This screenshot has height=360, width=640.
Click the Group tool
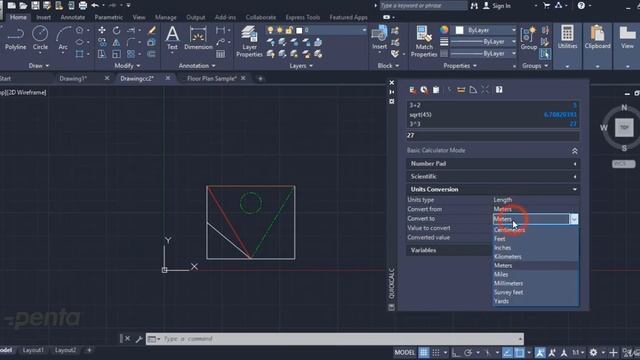point(529,38)
